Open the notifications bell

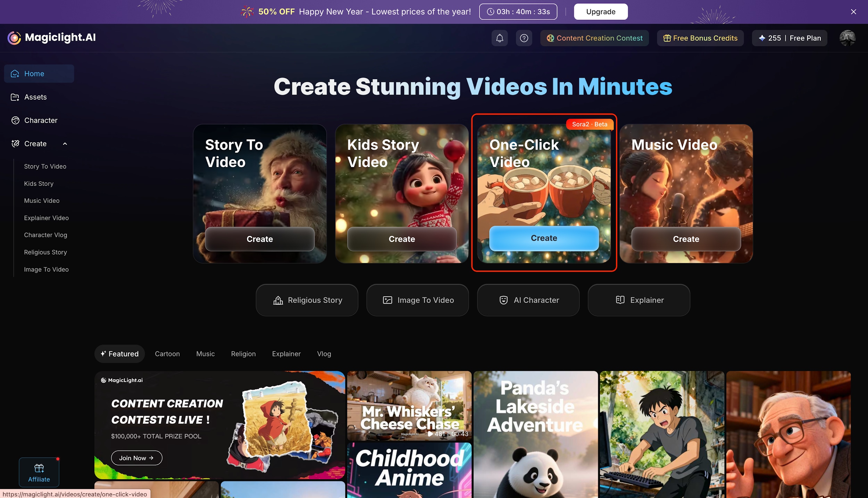pyautogui.click(x=500, y=38)
